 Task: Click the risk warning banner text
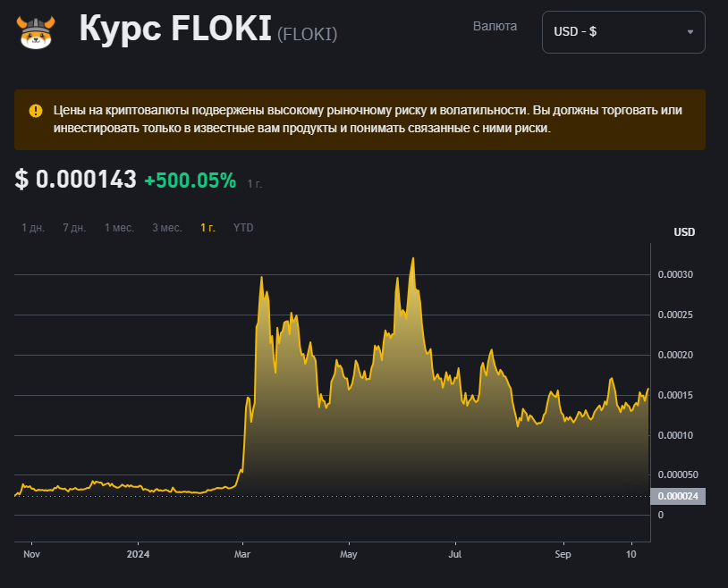[358, 122]
